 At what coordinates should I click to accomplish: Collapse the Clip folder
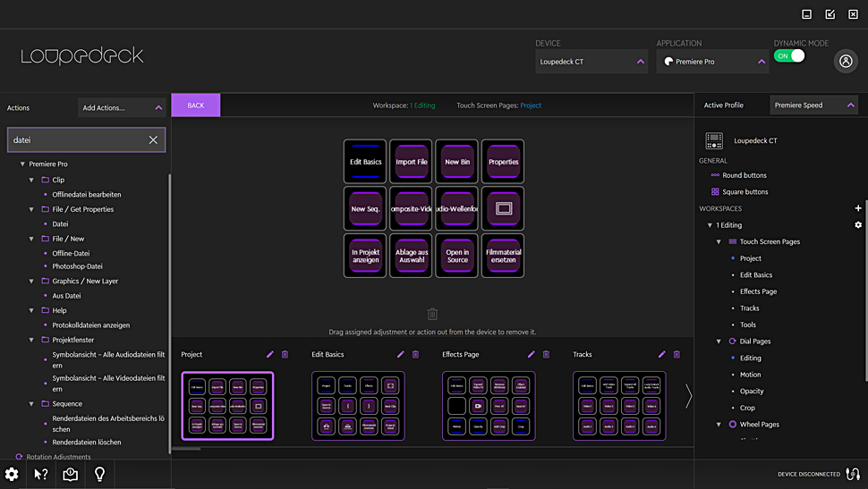pos(31,180)
